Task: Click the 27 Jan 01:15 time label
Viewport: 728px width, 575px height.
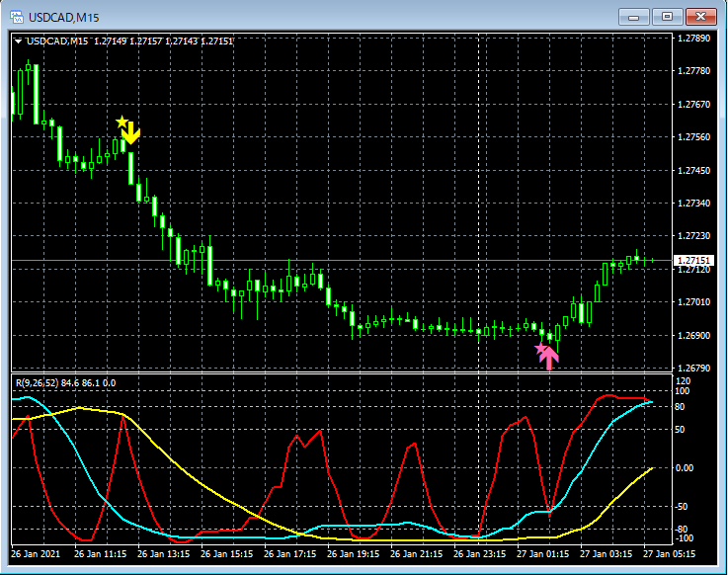Action: (542, 553)
